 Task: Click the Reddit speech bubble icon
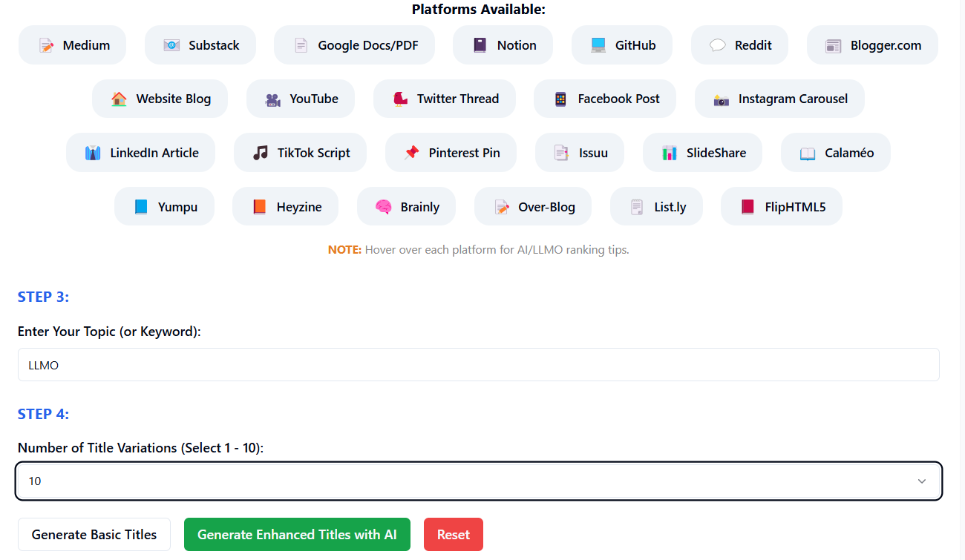pyautogui.click(x=718, y=45)
